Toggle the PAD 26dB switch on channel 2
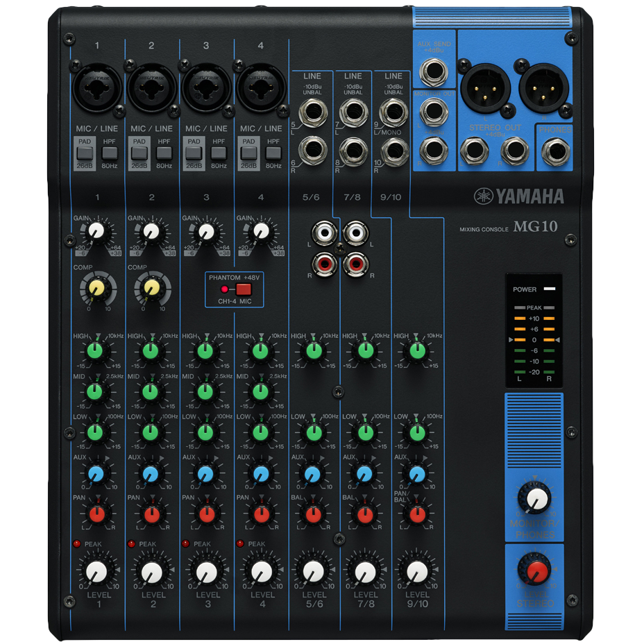 point(139,153)
